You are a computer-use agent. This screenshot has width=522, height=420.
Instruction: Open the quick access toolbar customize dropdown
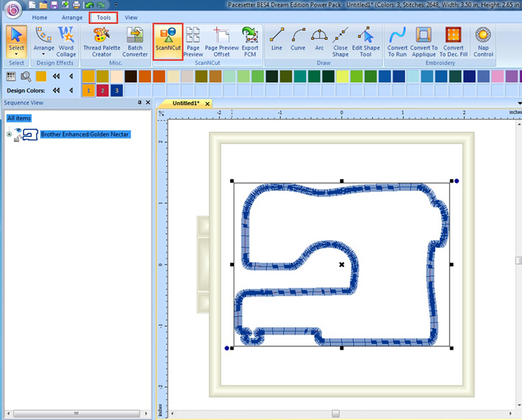(x=116, y=5)
